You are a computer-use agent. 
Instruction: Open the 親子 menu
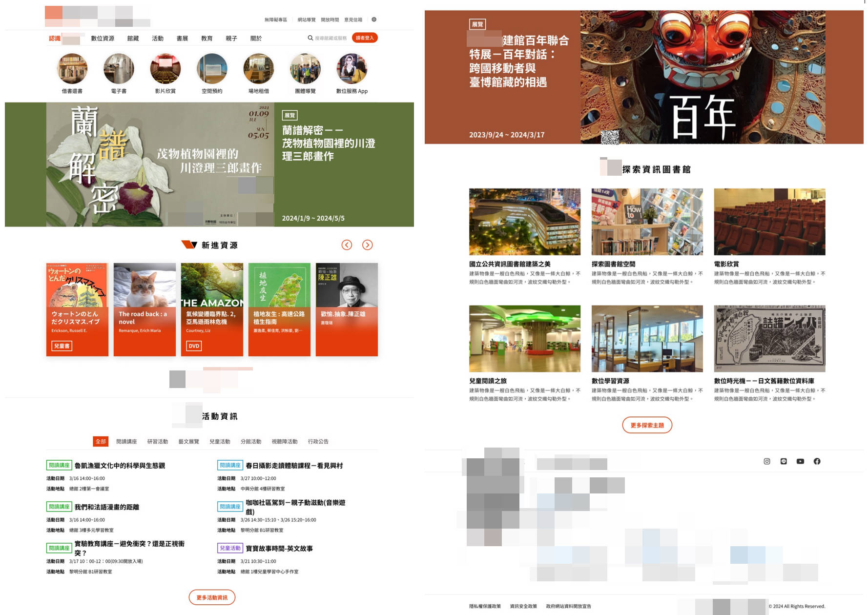(231, 38)
